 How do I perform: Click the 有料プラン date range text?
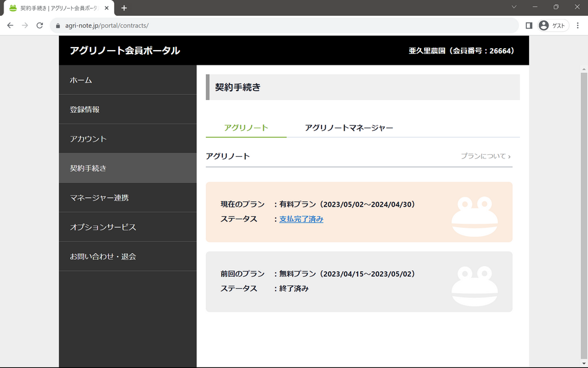point(348,204)
